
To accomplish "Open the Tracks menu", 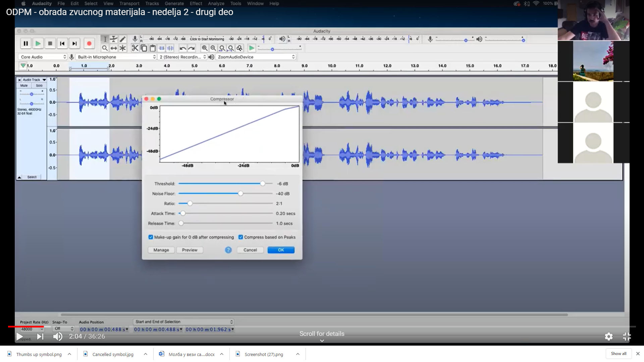I will [x=152, y=3].
